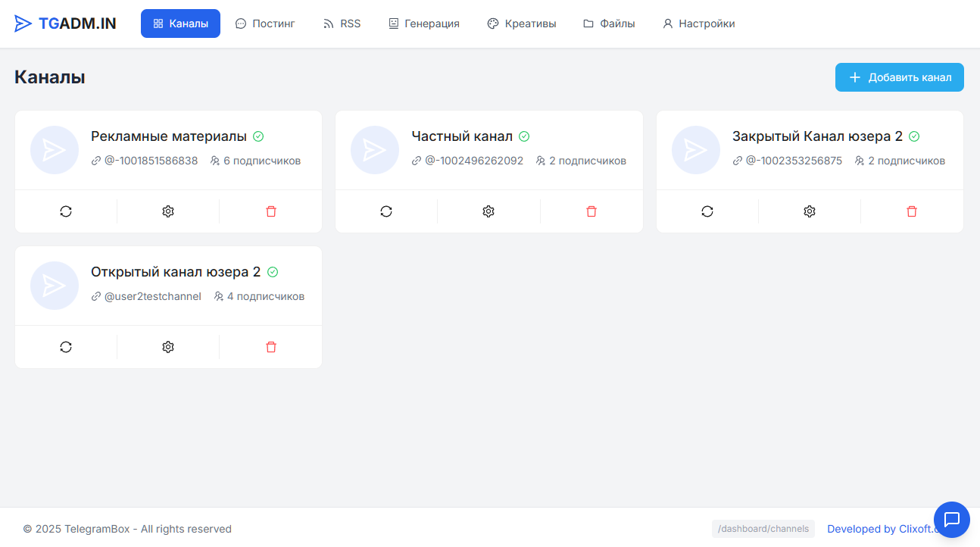Image resolution: width=980 pixels, height=547 pixels.
Task: Open settings for Открытый канал юзера 2
Action: [168, 347]
